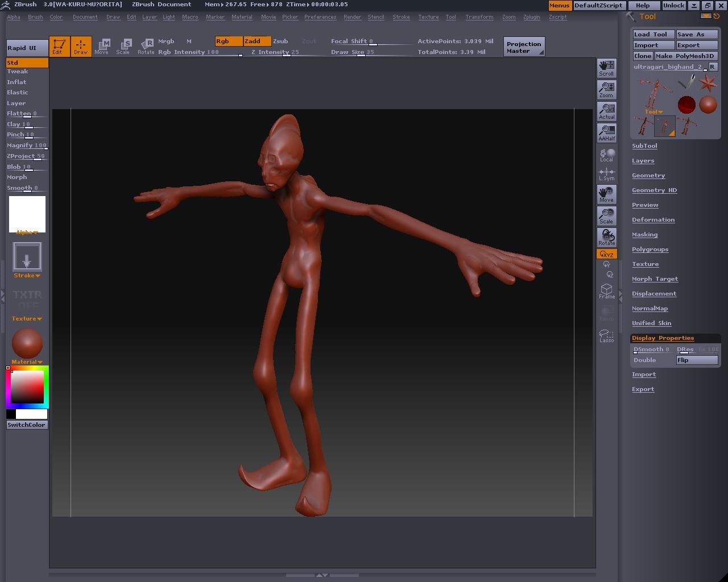The image size is (728, 582).
Task: Enable Zsub sculpt mode
Action: coord(281,41)
